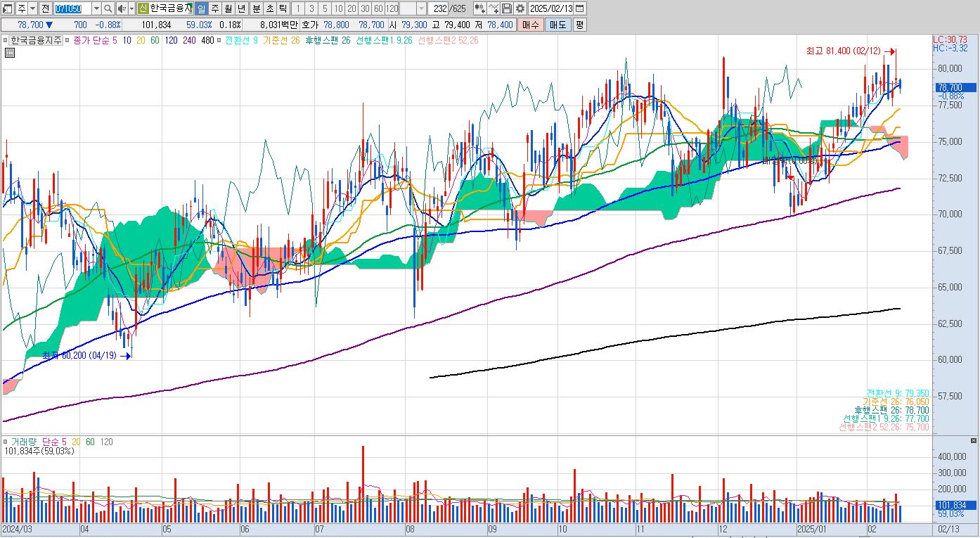Select the 30 interval preset
The height and width of the screenshot is (538, 980).
pyautogui.click(x=365, y=8)
